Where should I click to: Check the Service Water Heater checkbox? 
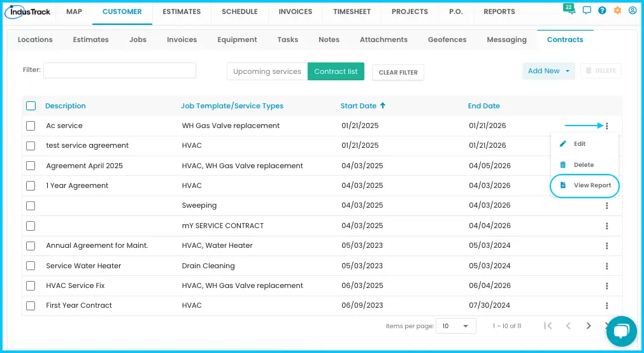point(31,266)
